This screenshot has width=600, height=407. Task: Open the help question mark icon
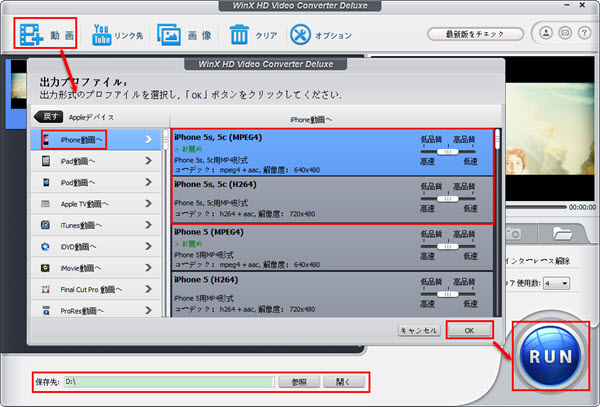tap(584, 33)
